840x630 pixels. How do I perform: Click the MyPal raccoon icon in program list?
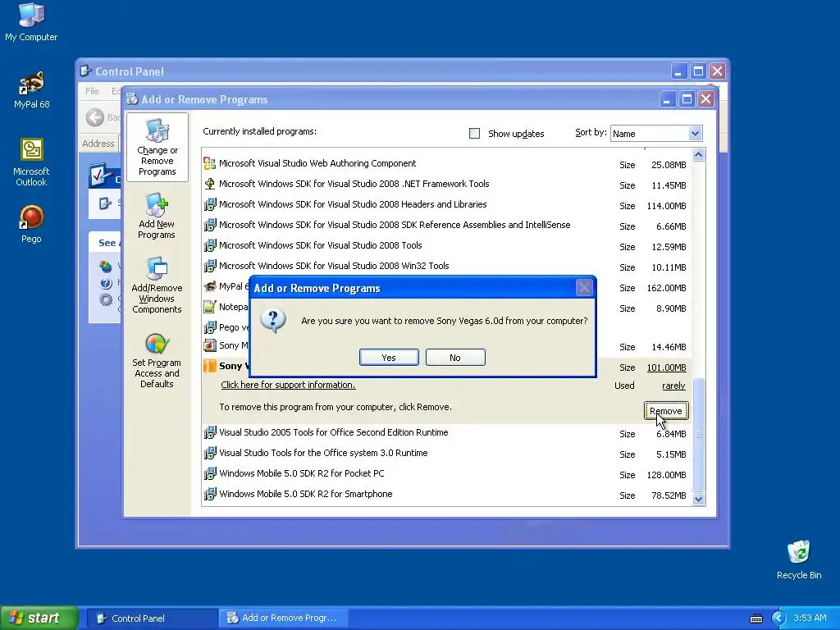(x=209, y=286)
